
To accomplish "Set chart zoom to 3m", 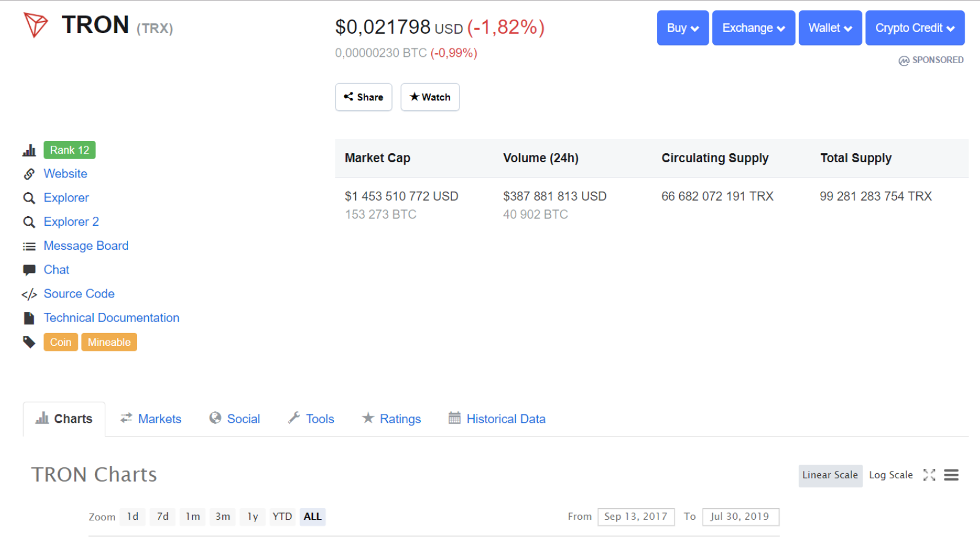I will 223,517.
